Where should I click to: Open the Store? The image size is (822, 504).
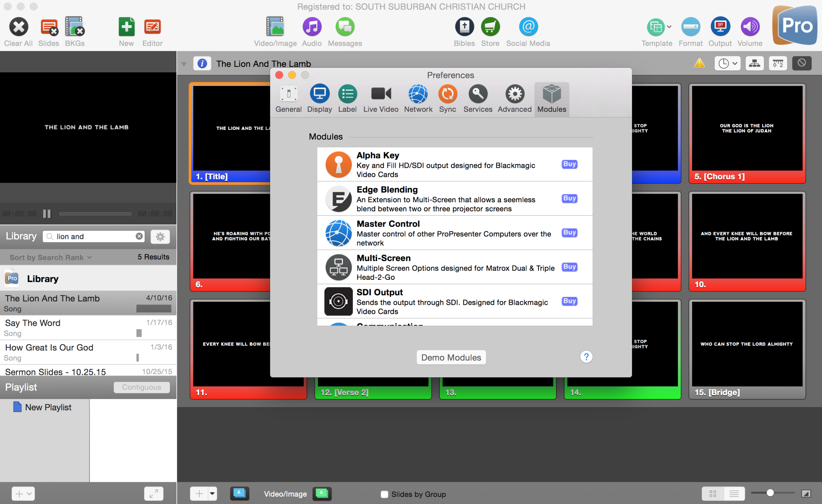[490, 27]
